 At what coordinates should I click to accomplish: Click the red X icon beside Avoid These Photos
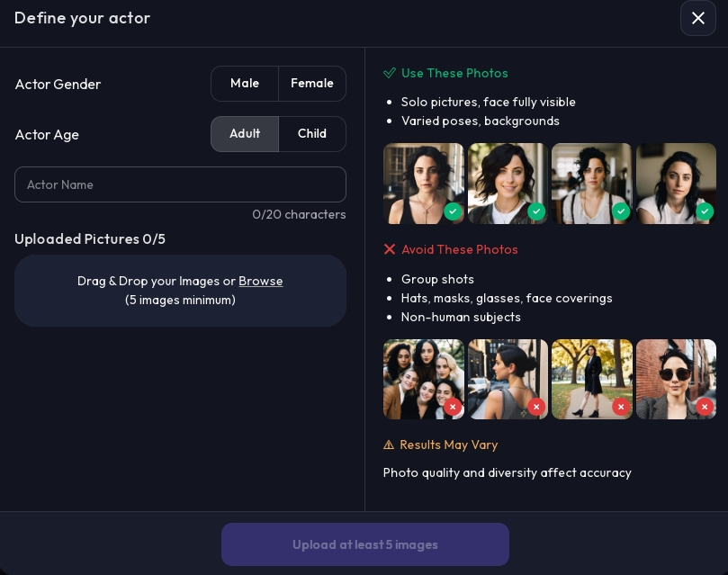tap(390, 249)
